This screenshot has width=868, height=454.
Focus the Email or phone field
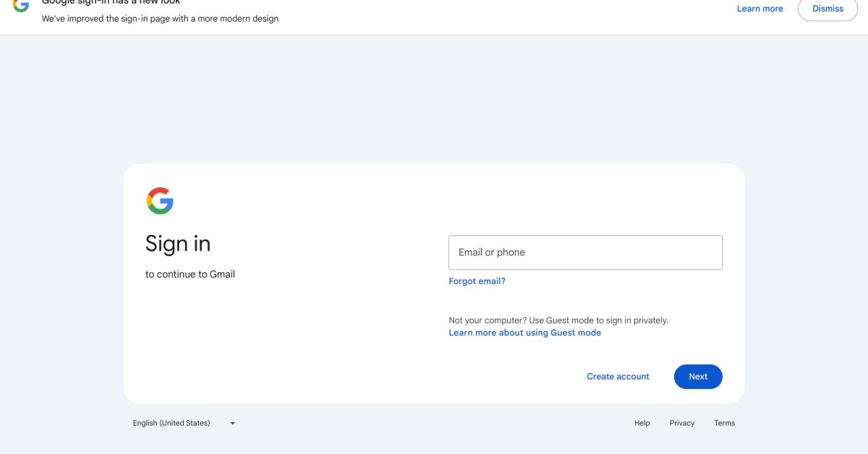click(x=585, y=252)
